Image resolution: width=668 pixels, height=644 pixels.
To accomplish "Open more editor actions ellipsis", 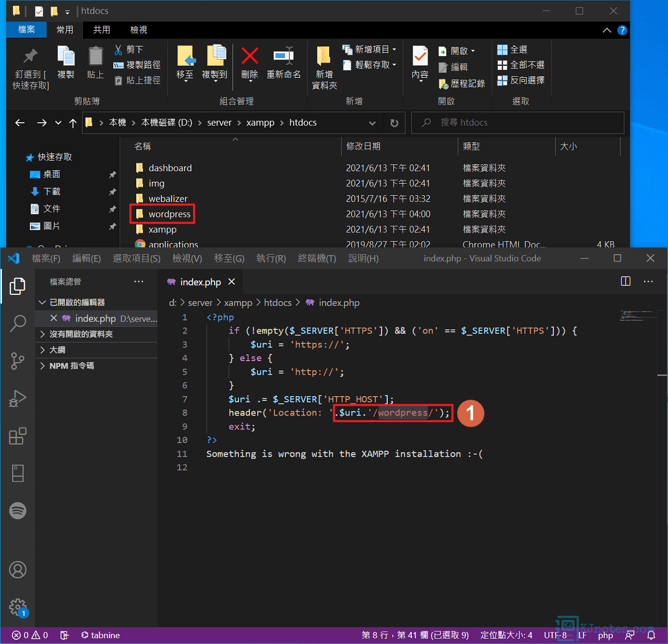I will point(648,281).
